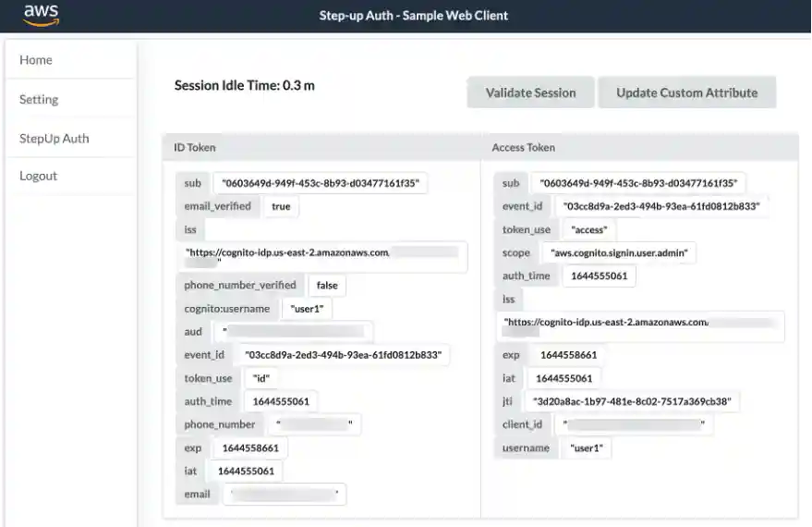
Task: Click Update Custom Attribute button
Action: pyautogui.click(x=686, y=92)
